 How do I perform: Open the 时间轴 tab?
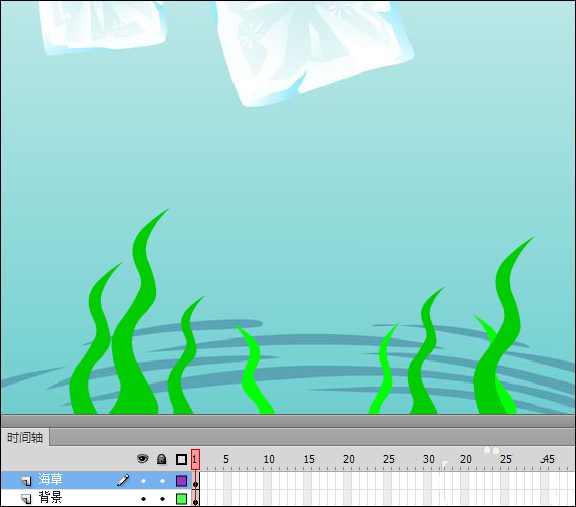25,438
